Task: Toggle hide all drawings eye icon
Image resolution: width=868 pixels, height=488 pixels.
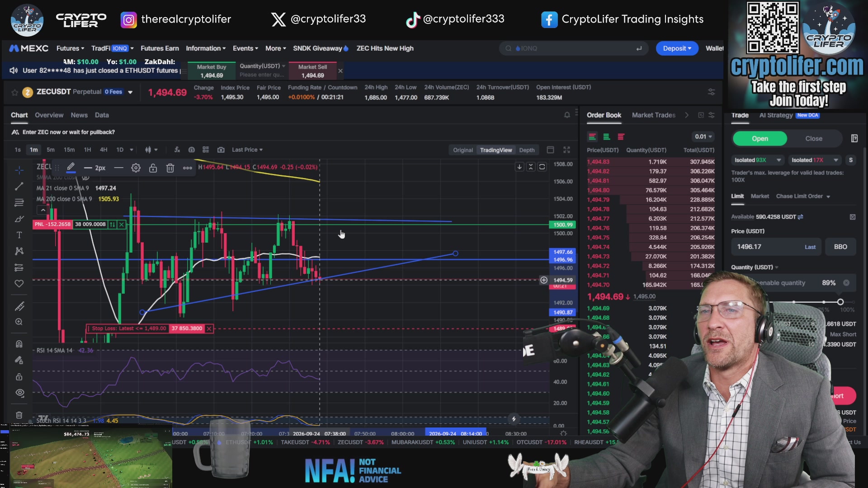Action: tap(19, 393)
